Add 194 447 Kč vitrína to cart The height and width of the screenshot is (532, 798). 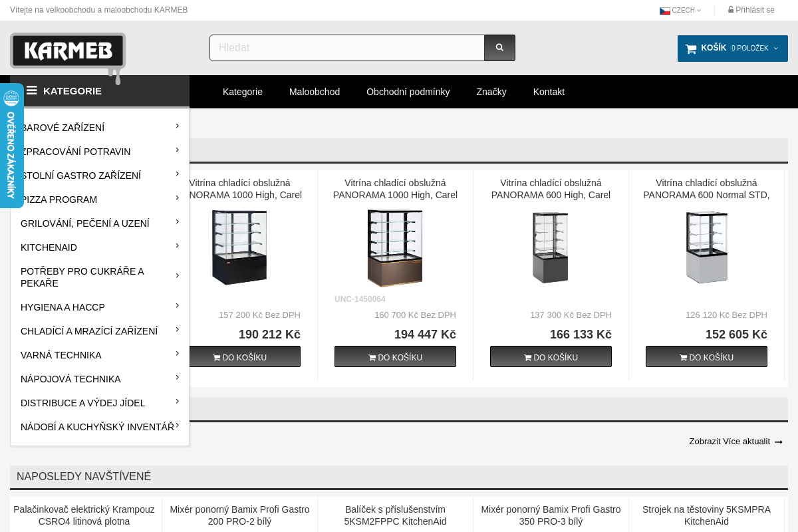(395, 356)
